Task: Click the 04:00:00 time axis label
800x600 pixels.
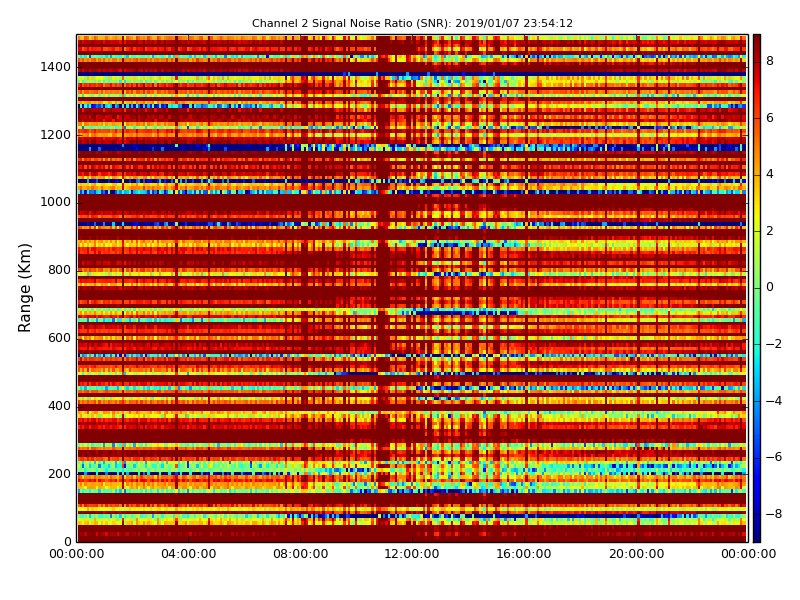Action: 189,554
